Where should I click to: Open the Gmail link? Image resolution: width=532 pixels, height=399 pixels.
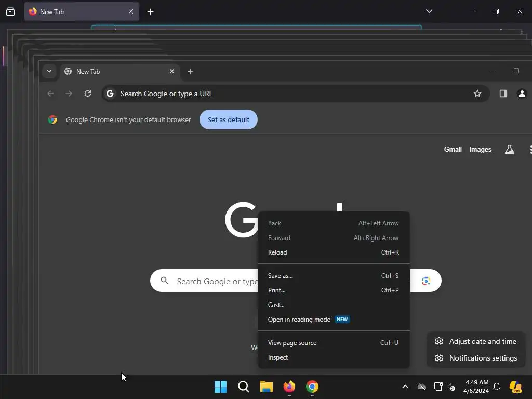453,149
